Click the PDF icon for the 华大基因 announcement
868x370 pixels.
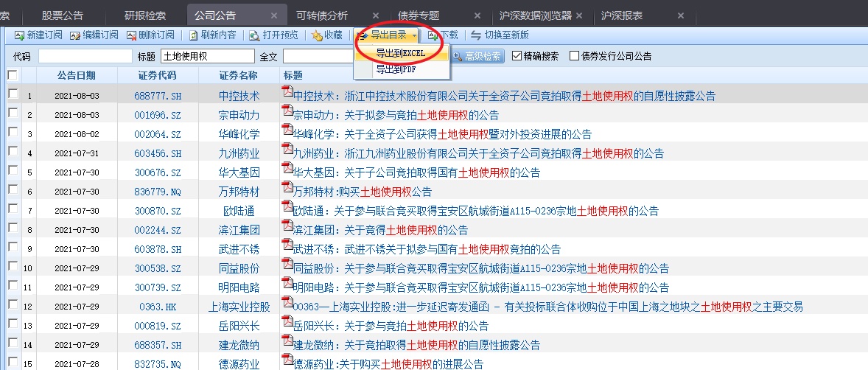coord(287,169)
